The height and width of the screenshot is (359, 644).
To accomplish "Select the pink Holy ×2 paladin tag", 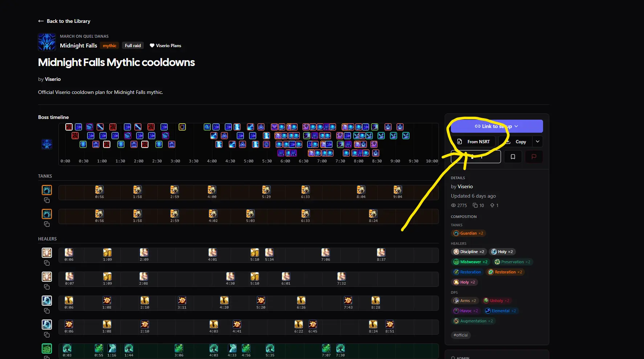I will pyautogui.click(x=464, y=282).
